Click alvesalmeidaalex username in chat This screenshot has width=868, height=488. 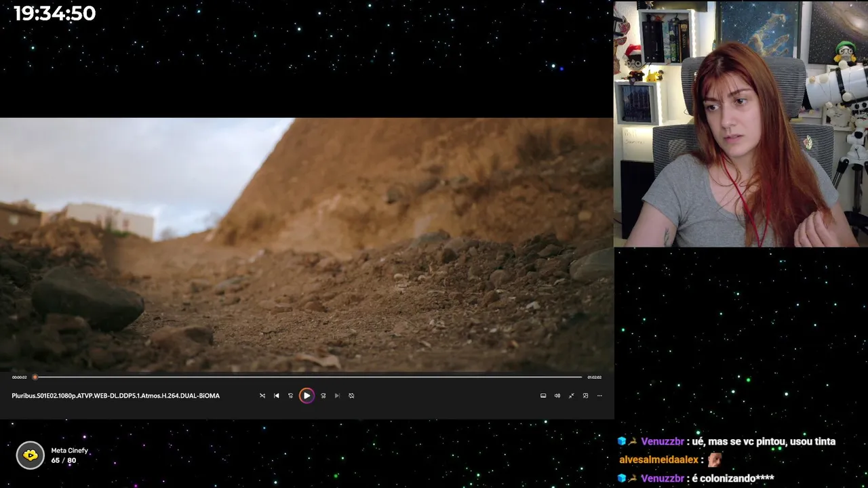pos(658,460)
